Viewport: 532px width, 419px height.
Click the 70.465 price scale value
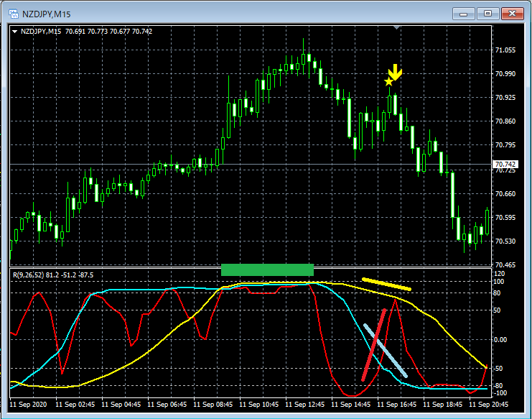(x=505, y=265)
